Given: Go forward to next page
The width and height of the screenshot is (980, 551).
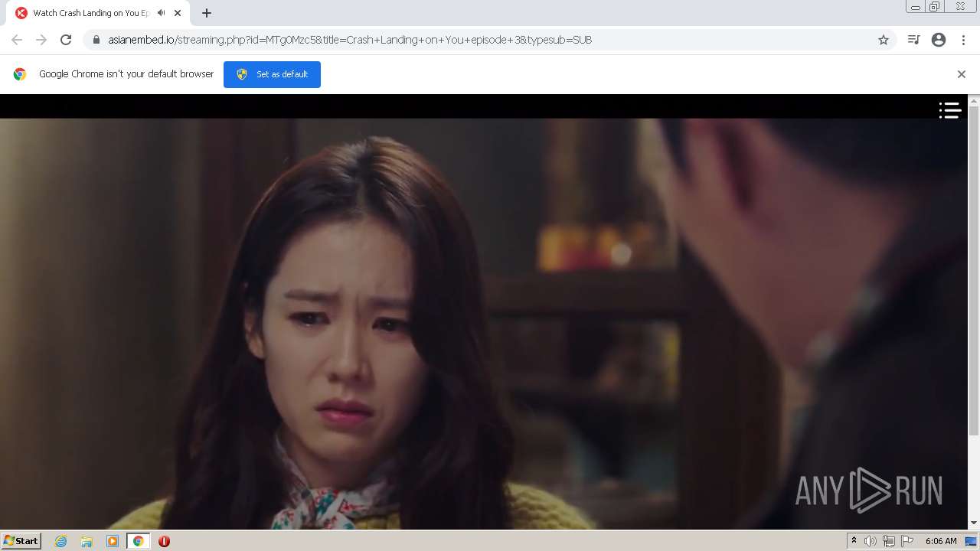Looking at the screenshot, I should [x=41, y=40].
